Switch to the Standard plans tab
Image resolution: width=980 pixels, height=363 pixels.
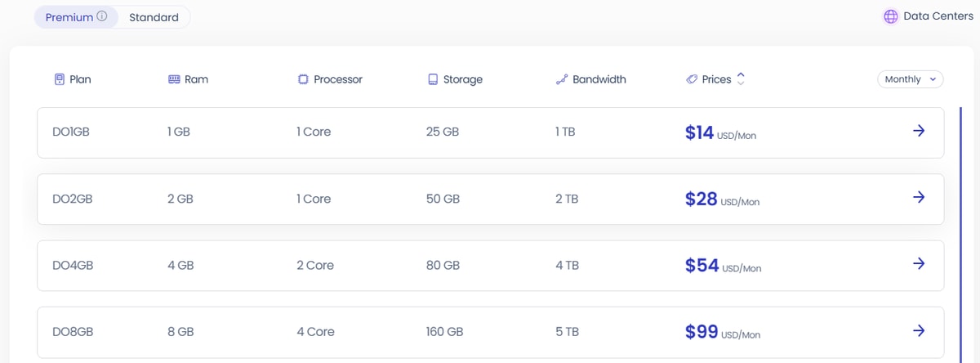(154, 17)
